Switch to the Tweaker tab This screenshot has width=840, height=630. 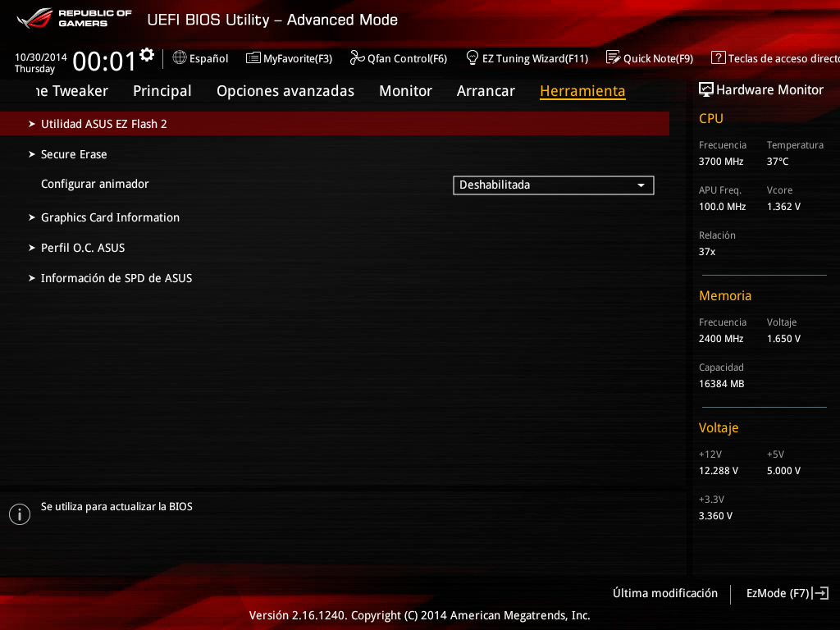click(72, 91)
